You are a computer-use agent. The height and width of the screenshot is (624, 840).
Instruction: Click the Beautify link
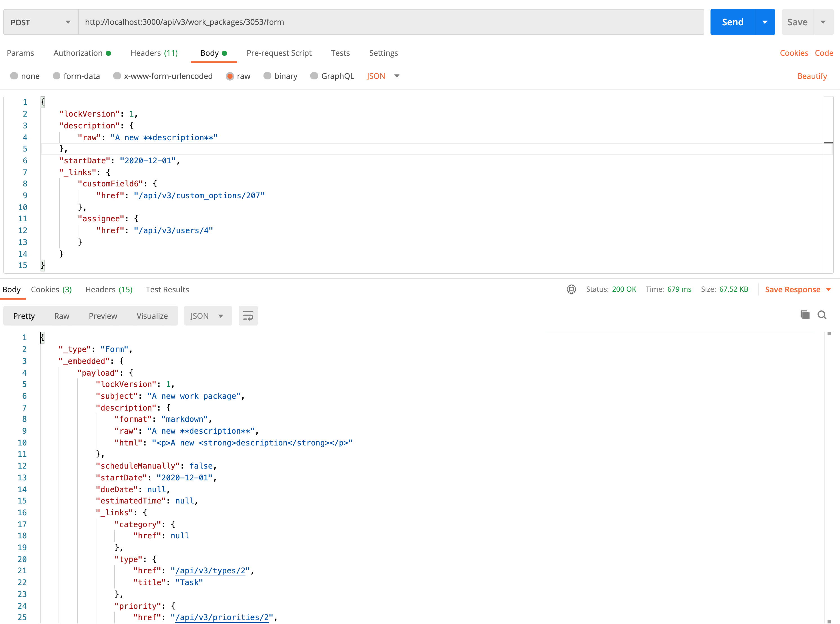pos(812,76)
